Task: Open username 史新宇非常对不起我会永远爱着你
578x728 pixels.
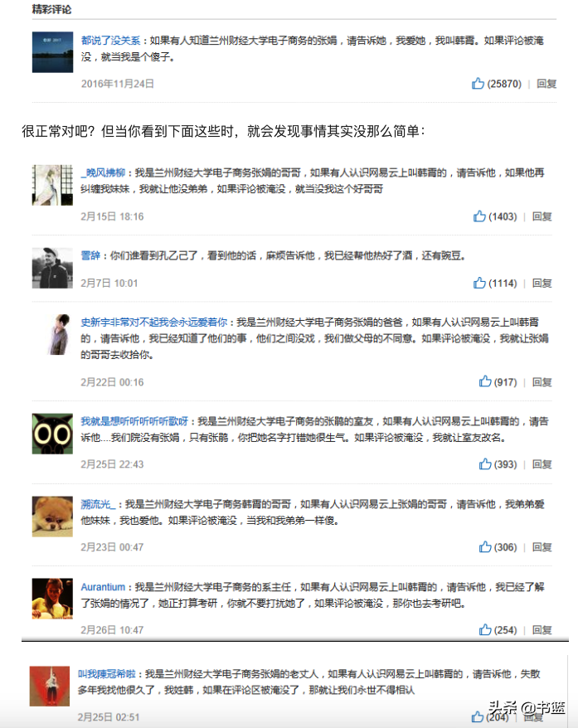Action: [154, 322]
